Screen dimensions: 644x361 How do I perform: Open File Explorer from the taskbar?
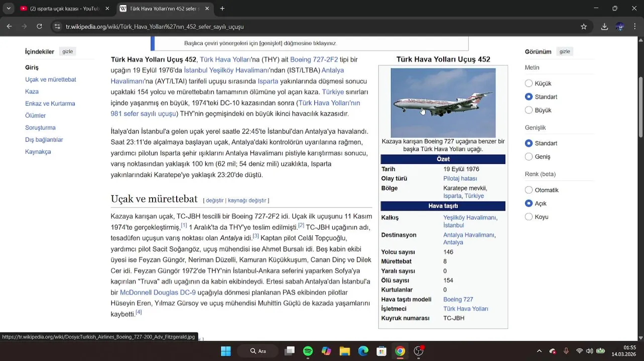pos(345,351)
